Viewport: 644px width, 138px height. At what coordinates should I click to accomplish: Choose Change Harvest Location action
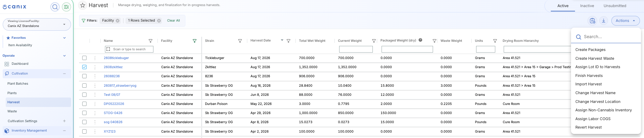pyautogui.click(x=598, y=102)
